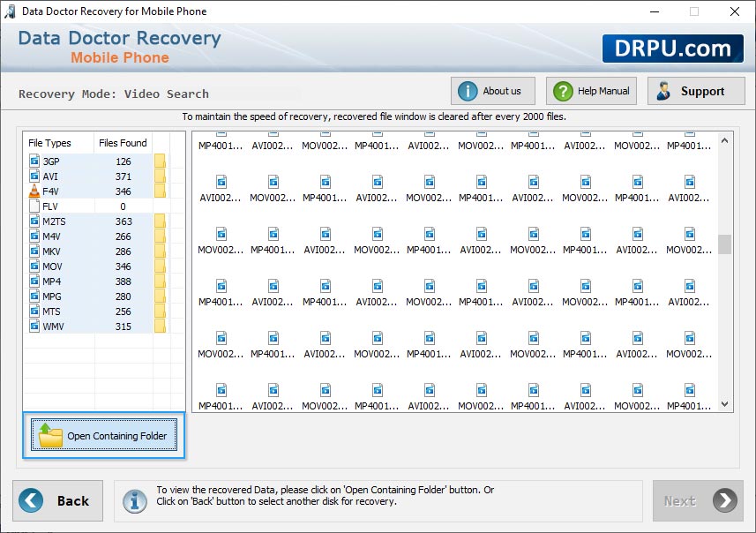Viewport: 756px width, 533px height.
Task: Click the blank page icon beside FLV
Action: point(34,206)
